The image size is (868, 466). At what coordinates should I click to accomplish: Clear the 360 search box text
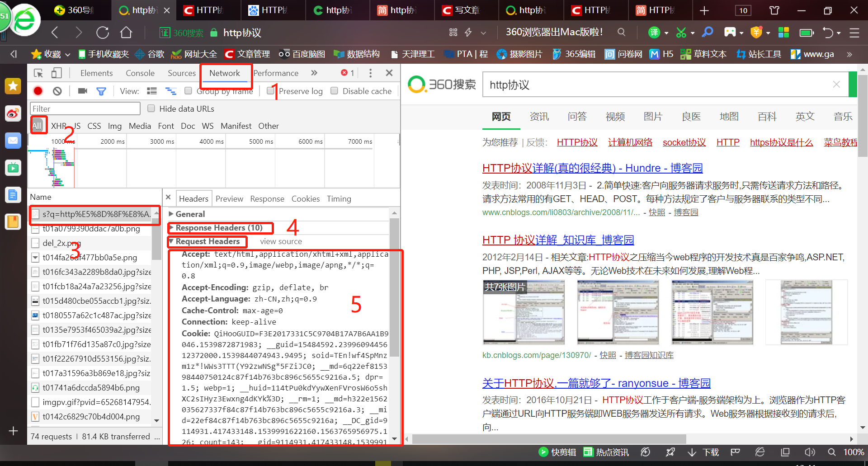pyautogui.click(x=836, y=85)
